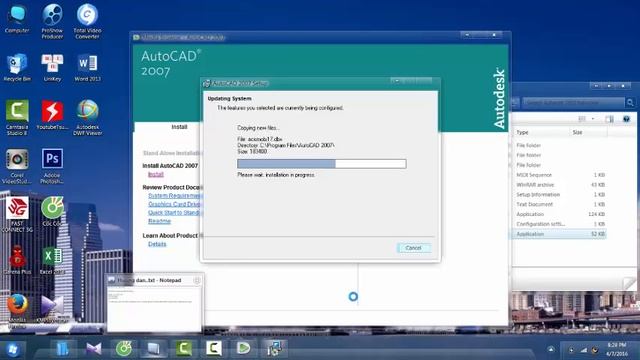Click the magnifier search button in Explorer
The image size is (640, 360).
(x=630, y=102)
